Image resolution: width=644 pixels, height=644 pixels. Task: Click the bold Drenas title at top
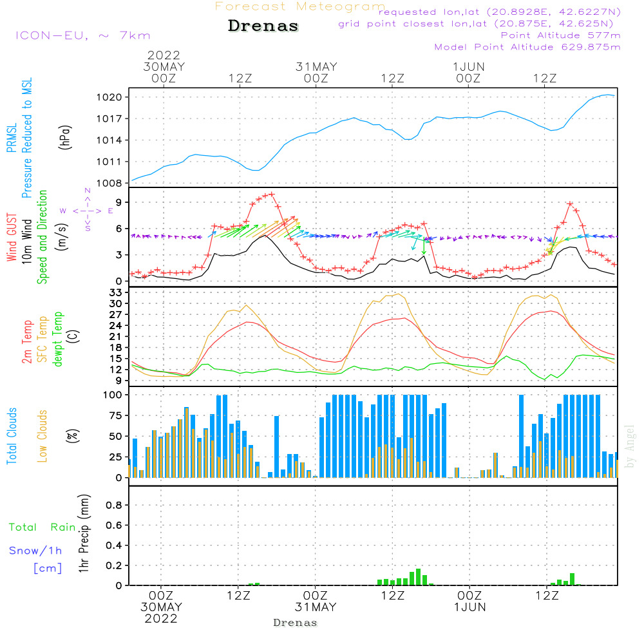(x=263, y=26)
